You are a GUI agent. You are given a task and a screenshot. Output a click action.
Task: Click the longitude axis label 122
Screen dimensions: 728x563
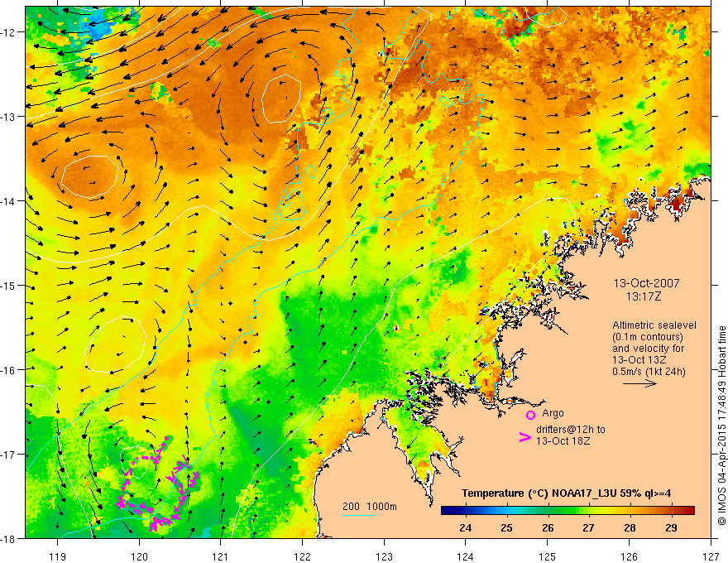point(302,556)
